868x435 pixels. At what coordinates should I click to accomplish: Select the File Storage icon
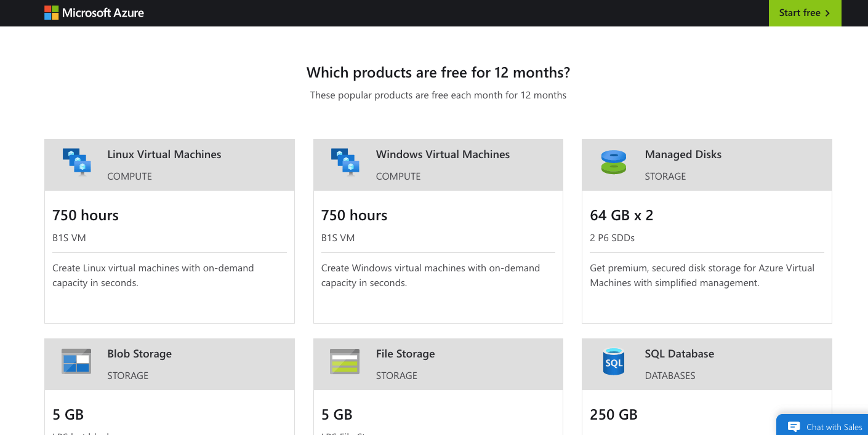coord(345,362)
